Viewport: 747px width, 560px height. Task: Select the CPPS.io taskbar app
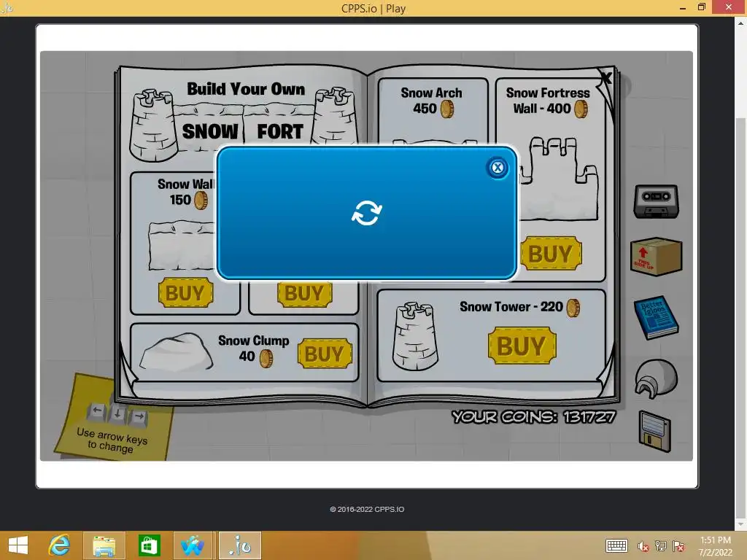click(x=240, y=545)
